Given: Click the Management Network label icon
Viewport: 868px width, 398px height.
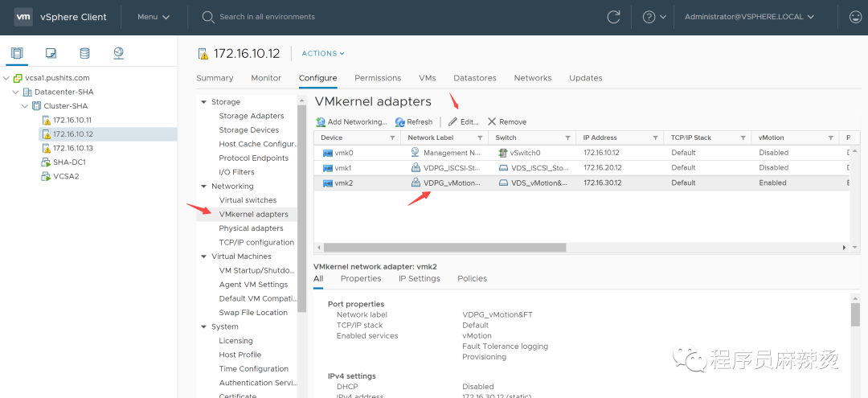Looking at the screenshot, I should point(416,152).
